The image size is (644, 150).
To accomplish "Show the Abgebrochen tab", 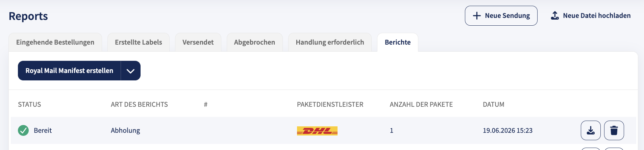I will [x=254, y=42].
